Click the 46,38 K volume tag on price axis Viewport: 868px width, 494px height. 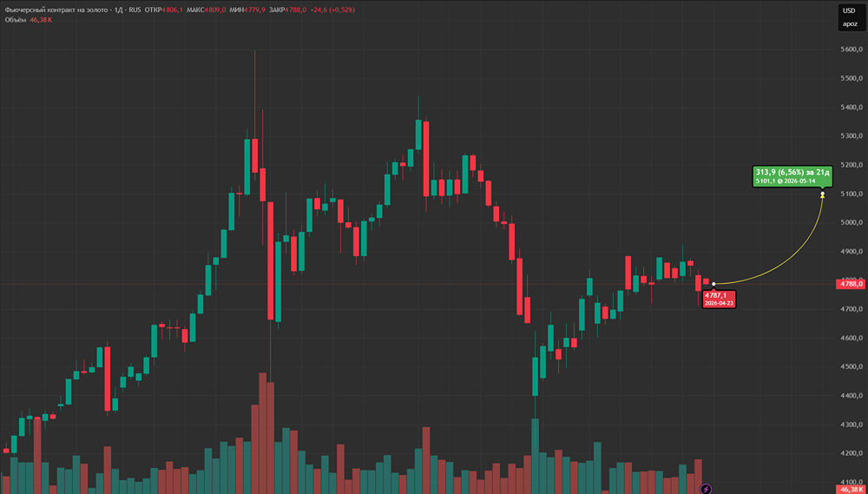pyautogui.click(x=852, y=490)
